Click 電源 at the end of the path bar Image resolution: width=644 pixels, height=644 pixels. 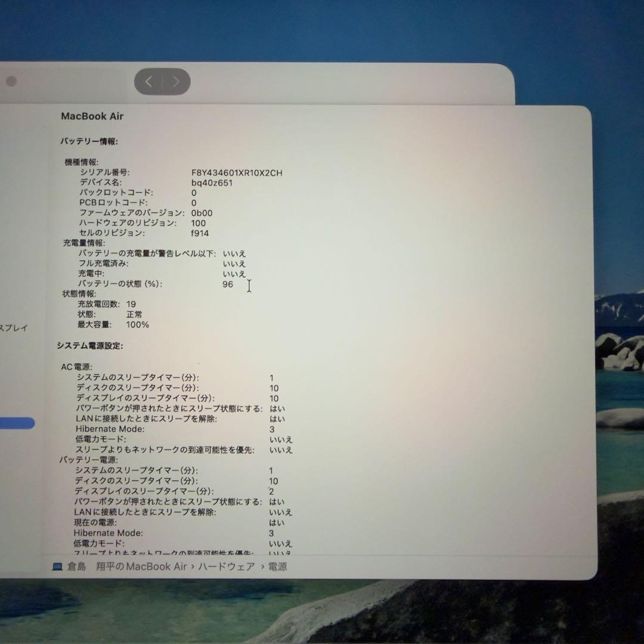[278, 567]
